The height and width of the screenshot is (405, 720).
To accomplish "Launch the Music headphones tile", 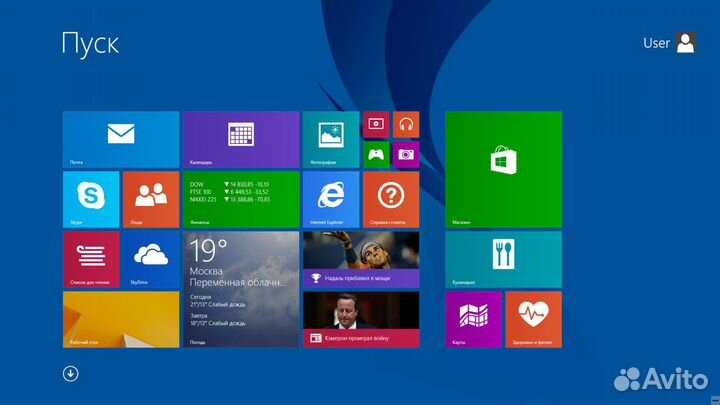I will pyautogui.click(x=406, y=124).
